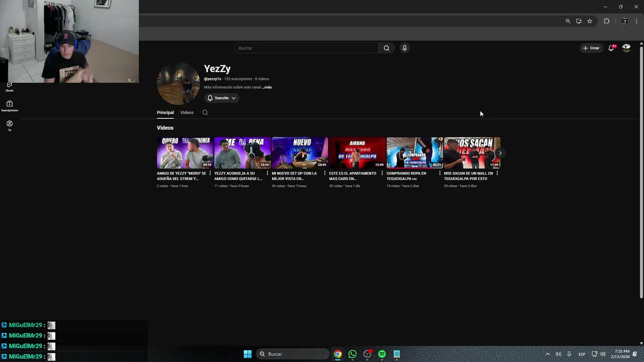The image size is (644, 362).
Task: Click the Crear button
Action: [591, 48]
